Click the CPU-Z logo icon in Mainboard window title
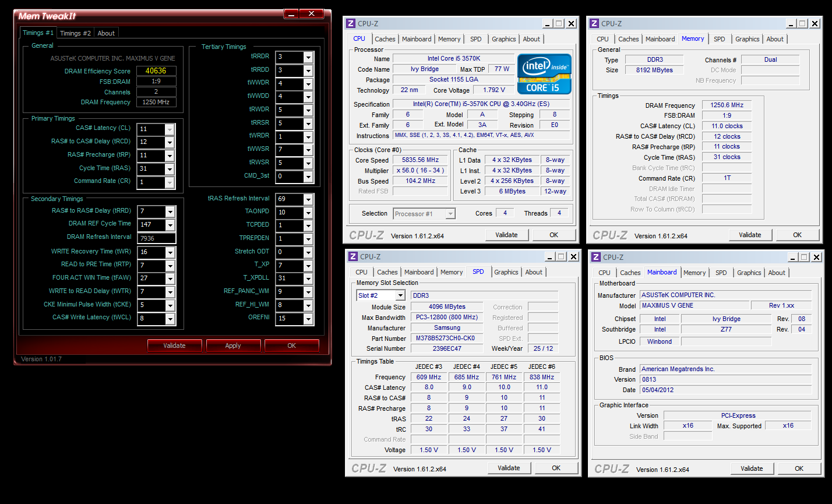 [596, 257]
